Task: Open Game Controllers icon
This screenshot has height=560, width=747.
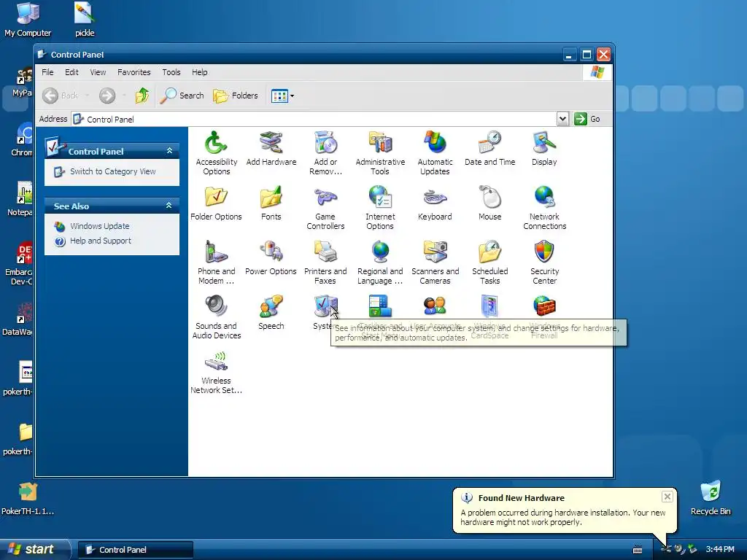Action: point(326,208)
